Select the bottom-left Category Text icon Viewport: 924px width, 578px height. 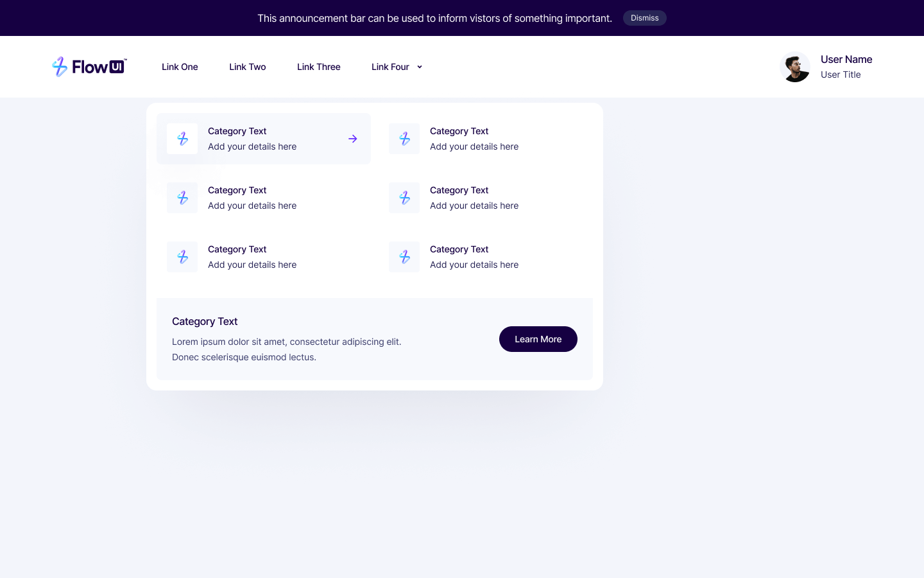(x=182, y=257)
